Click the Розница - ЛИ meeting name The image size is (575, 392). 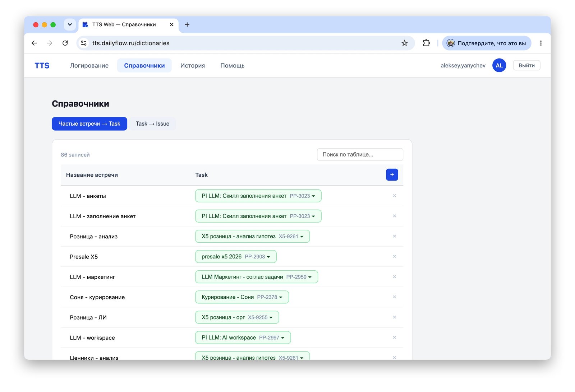(88, 317)
